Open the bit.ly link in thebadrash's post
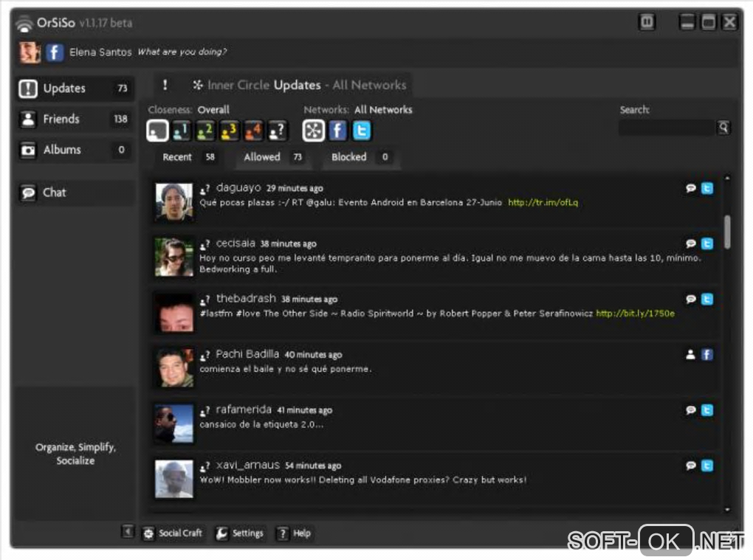This screenshot has width=753, height=560. tap(635, 314)
